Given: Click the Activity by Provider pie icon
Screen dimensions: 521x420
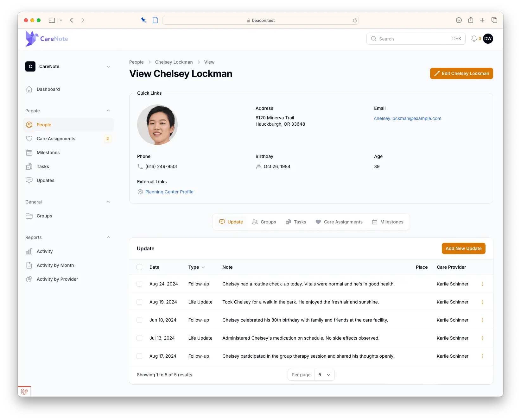Looking at the screenshot, I should pyautogui.click(x=29, y=279).
